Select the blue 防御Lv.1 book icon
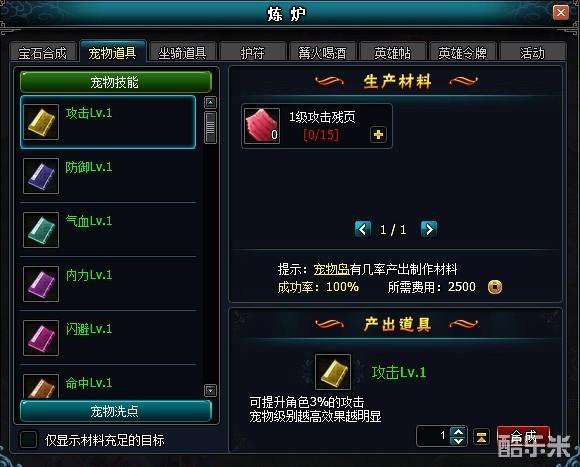580x467 pixels. [41, 176]
